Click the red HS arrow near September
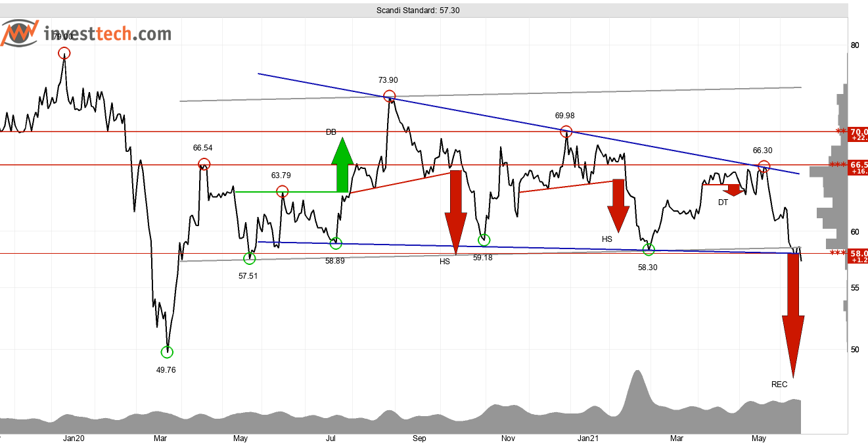The image size is (868, 447). click(454, 212)
